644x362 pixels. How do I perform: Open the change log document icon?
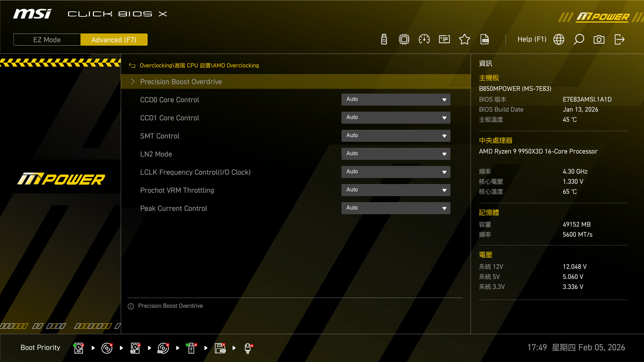point(485,40)
